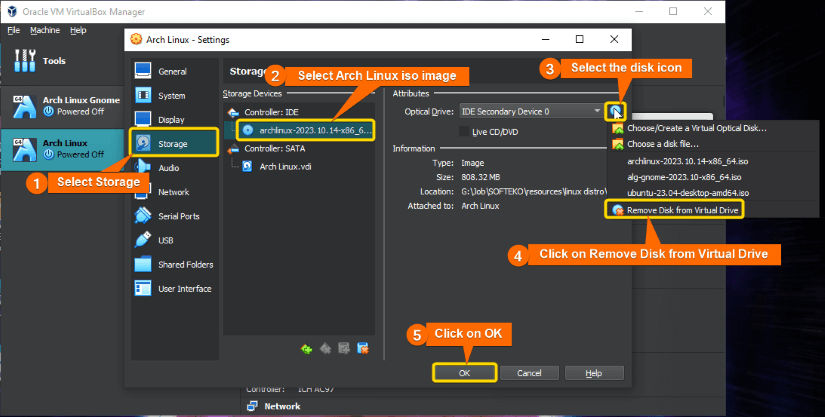
Task: Click the disk Location path value
Action: [534, 191]
